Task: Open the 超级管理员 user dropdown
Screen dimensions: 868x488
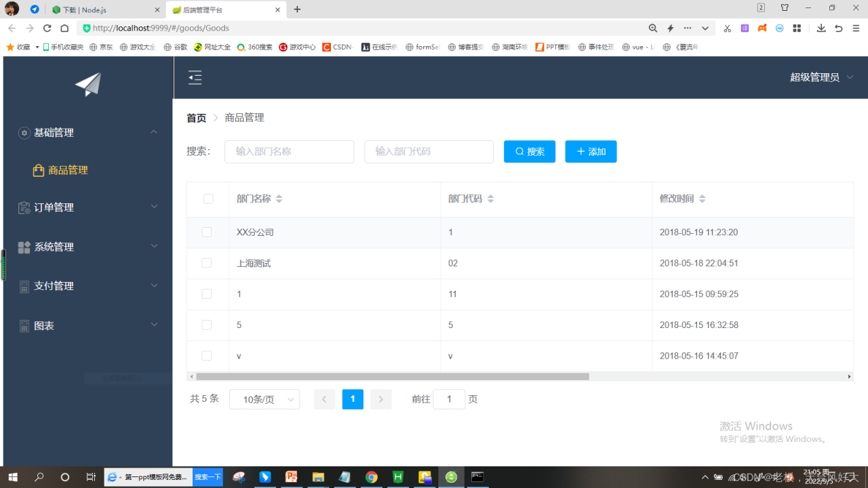Action: pos(821,77)
